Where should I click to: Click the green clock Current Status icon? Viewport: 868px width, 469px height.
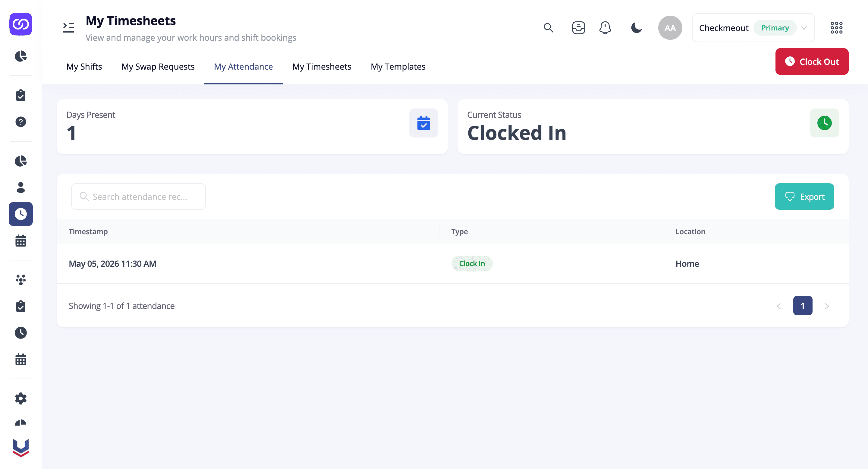pyautogui.click(x=825, y=123)
